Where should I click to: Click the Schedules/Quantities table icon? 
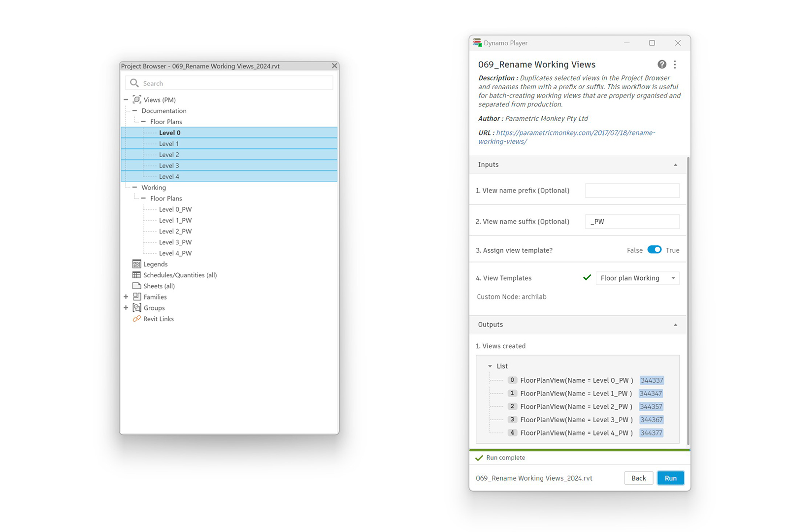[137, 275]
